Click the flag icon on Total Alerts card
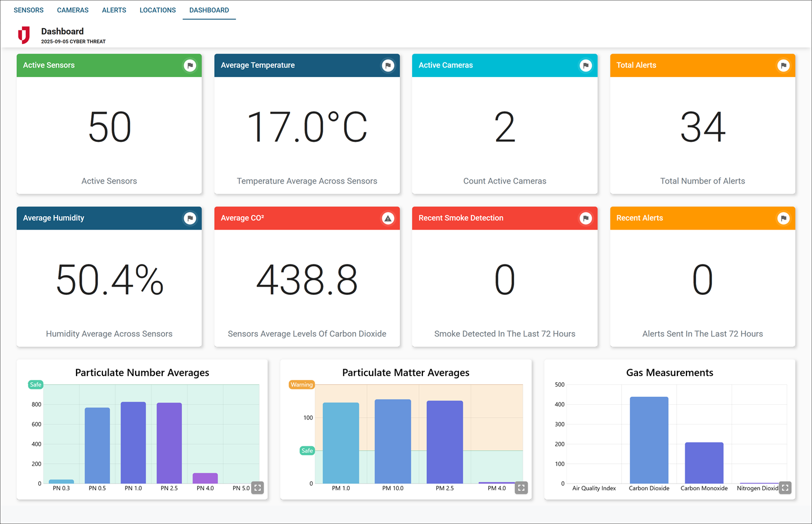Screen dimensions: 812x524 click(x=783, y=65)
